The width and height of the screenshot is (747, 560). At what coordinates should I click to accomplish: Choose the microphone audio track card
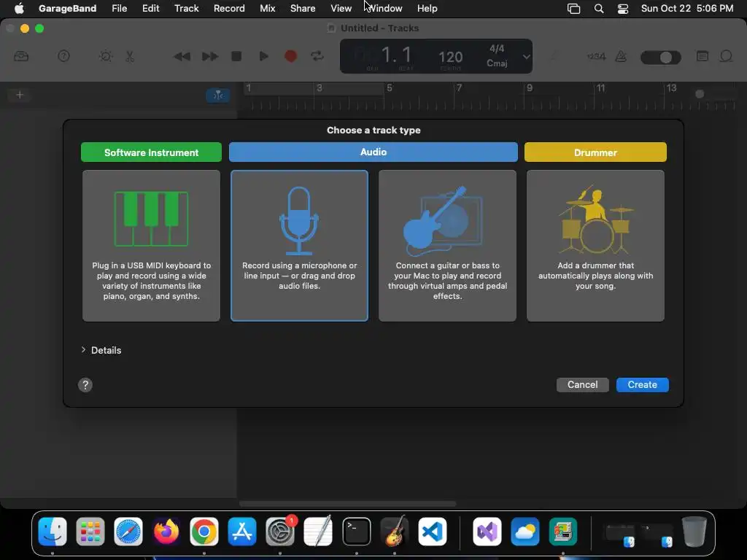[x=299, y=246]
